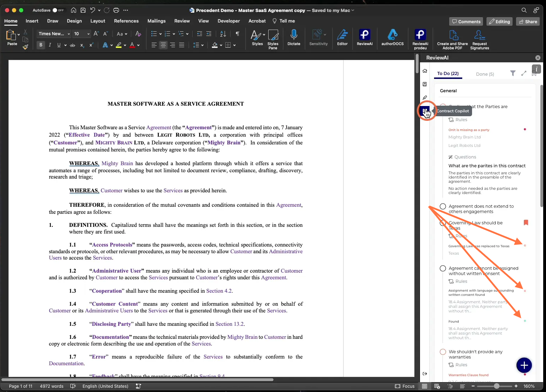
Task: Mark 'We shouldn't provide any warranties' complete
Action: coord(443,352)
